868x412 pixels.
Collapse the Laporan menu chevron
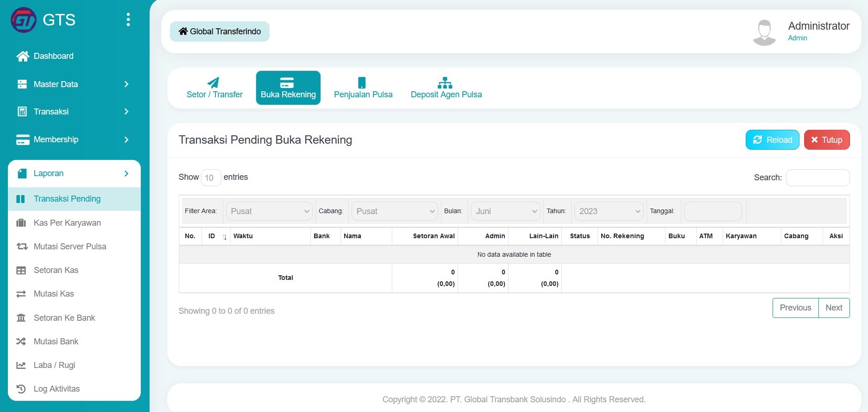(x=126, y=173)
